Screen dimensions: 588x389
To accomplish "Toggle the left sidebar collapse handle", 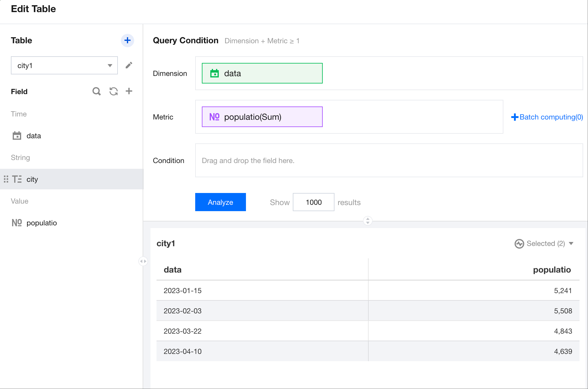I will coord(143,261).
